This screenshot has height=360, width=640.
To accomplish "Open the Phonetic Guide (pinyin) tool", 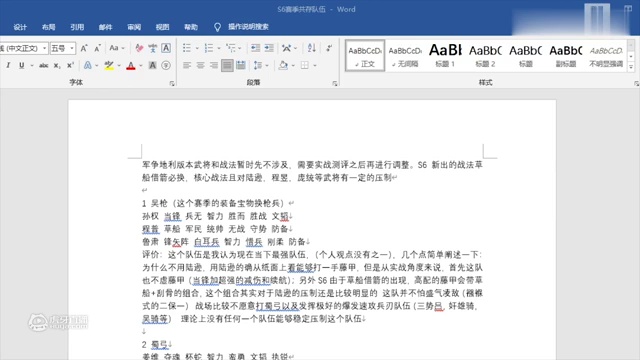I will pos(153,48).
